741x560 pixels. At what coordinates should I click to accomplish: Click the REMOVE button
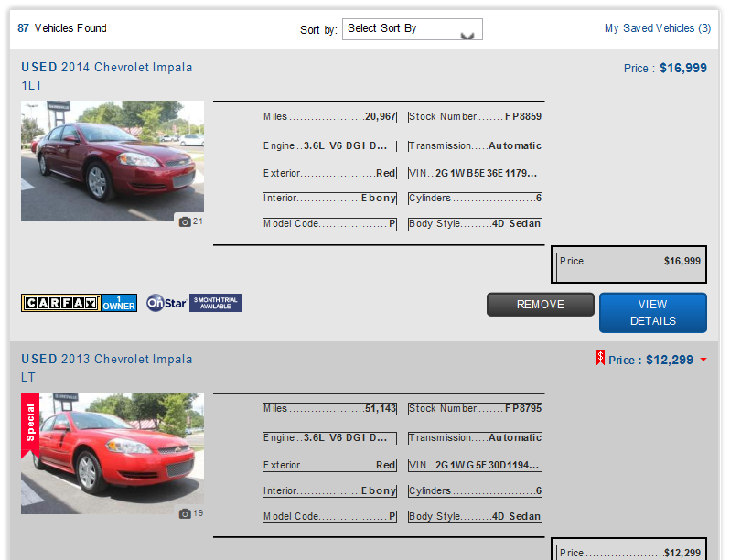(540, 305)
